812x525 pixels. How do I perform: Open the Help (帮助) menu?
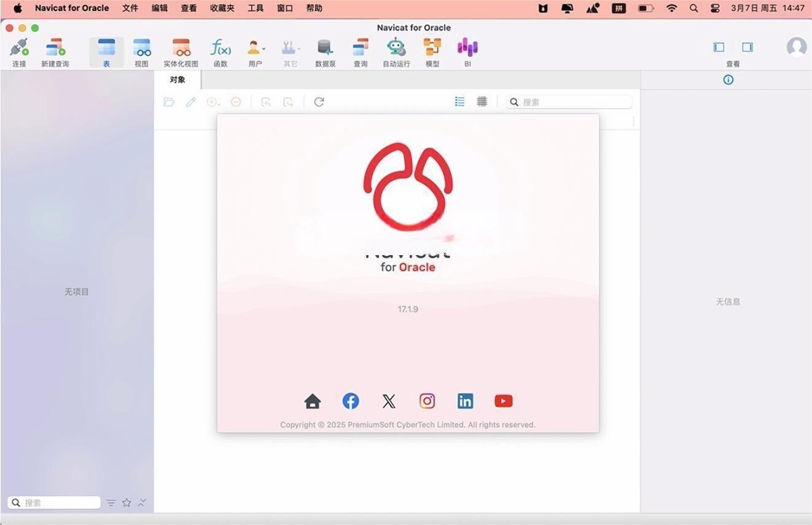point(314,8)
